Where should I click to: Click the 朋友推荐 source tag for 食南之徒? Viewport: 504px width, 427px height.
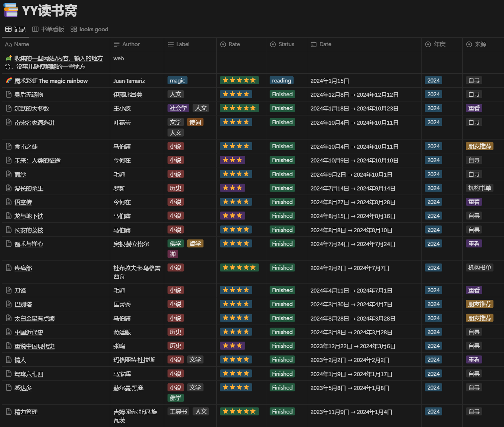coord(480,146)
